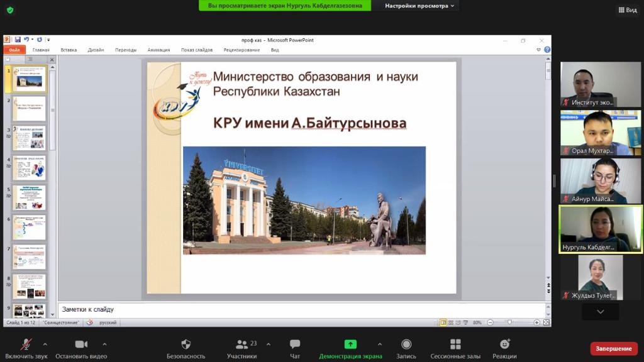Switch to the Вставка ribbon tab
The image size is (644, 362).
tap(69, 50)
